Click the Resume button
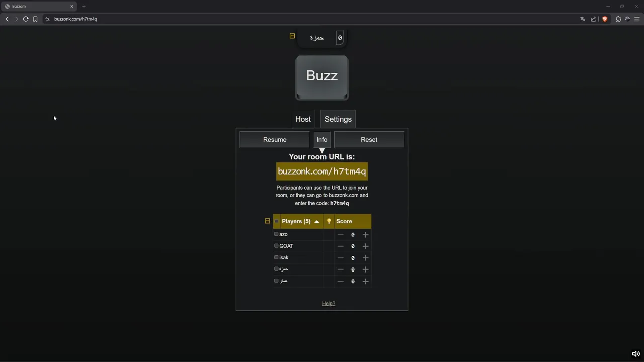The image size is (644, 362). click(275, 140)
